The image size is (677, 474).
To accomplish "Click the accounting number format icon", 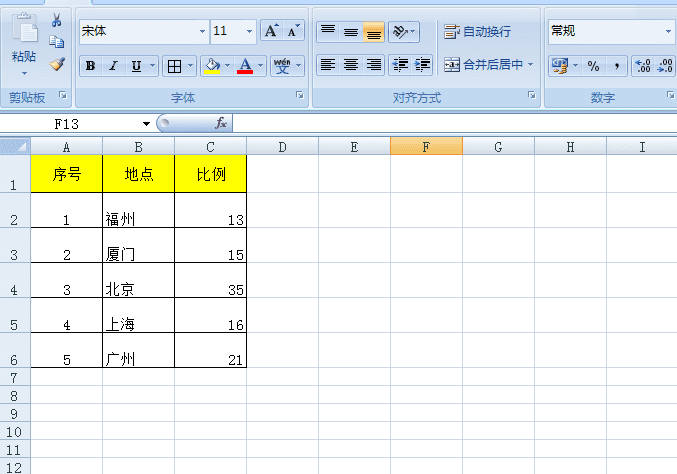I will click(560, 66).
